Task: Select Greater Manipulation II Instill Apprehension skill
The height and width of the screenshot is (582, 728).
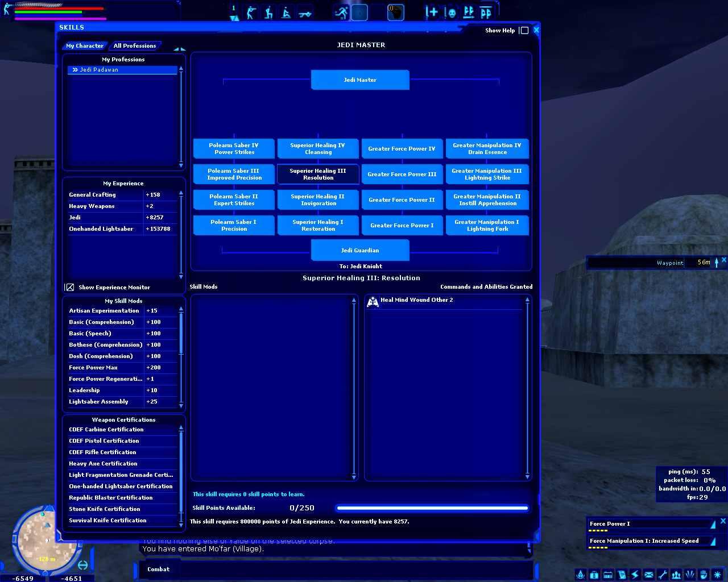Action: 487,200
